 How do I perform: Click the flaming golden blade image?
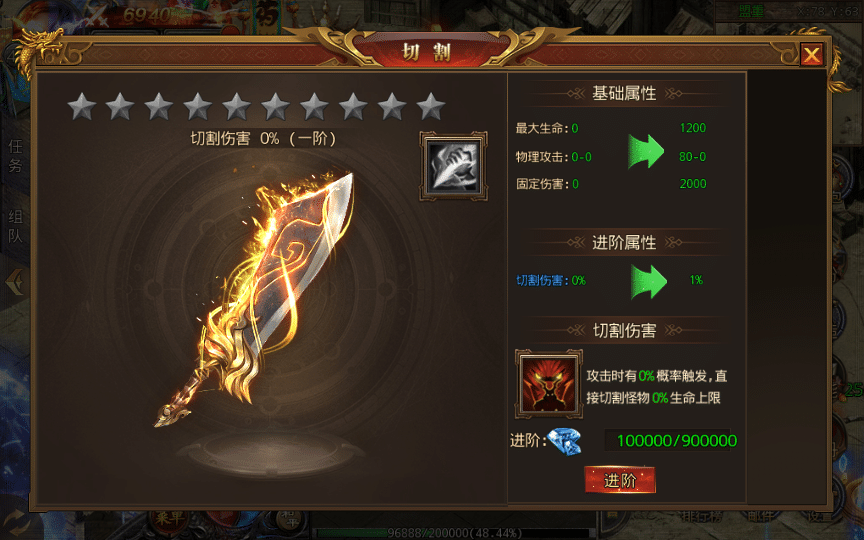[254, 299]
